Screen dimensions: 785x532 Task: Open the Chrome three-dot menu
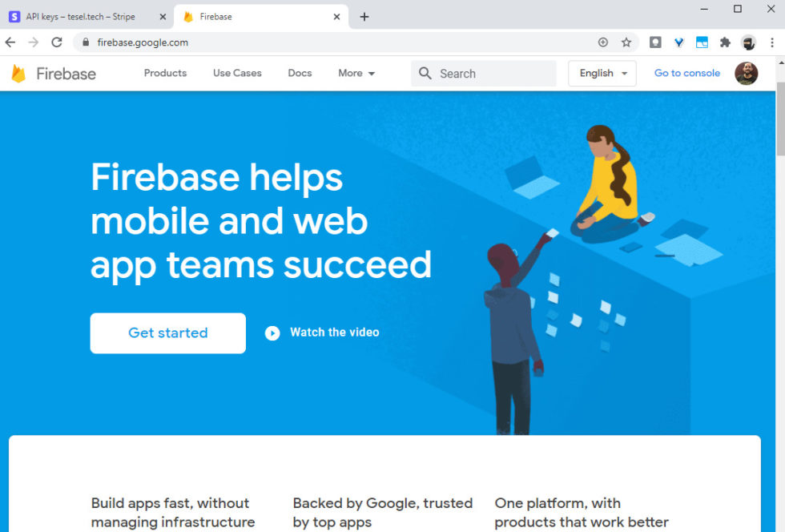point(771,42)
